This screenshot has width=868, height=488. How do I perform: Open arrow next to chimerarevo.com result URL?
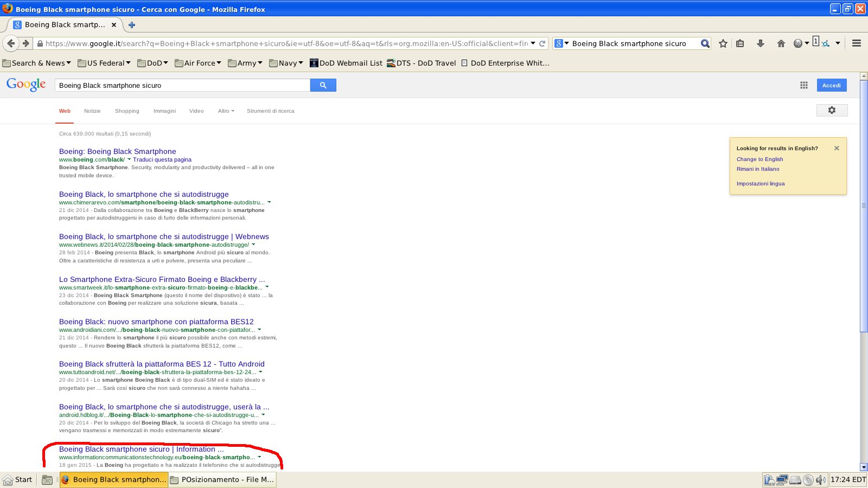click(x=269, y=202)
